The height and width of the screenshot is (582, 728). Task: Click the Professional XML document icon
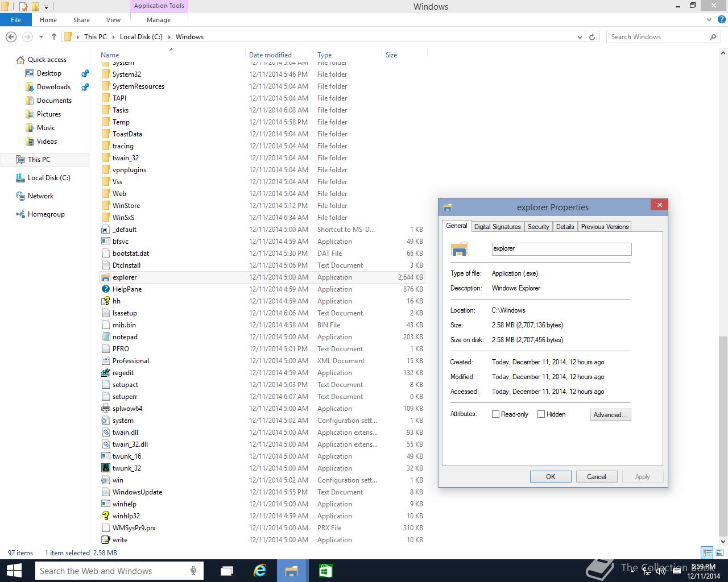(x=105, y=361)
